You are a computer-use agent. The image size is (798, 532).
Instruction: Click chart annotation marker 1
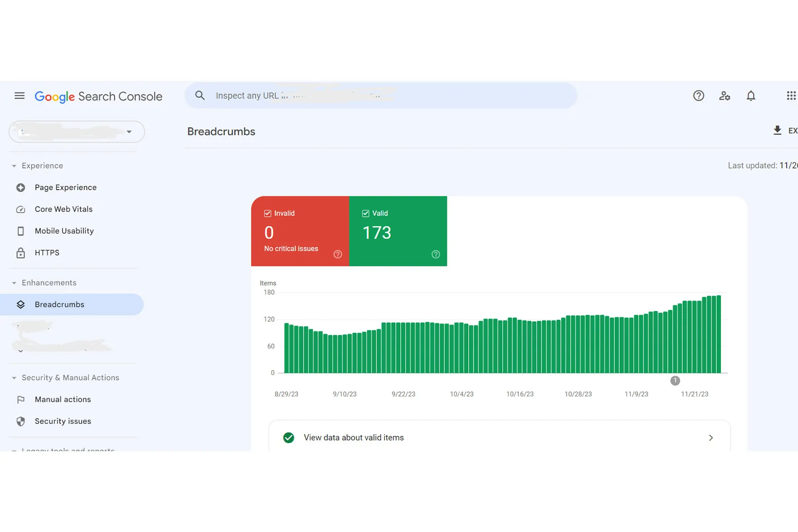675,380
